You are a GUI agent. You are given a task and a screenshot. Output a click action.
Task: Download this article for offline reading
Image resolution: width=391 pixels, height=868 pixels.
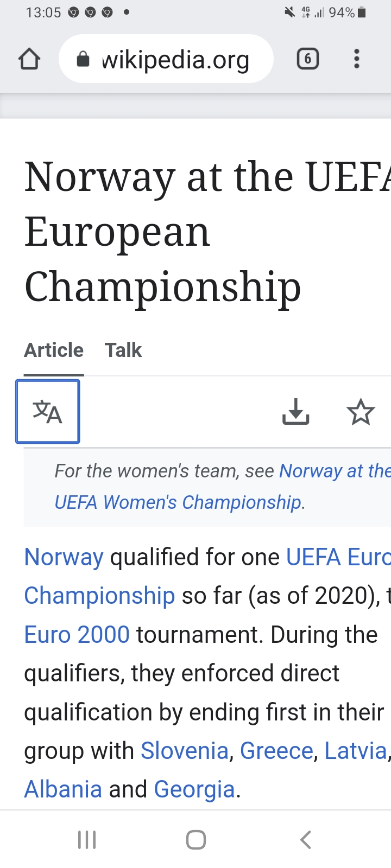pyautogui.click(x=295, y=411)
